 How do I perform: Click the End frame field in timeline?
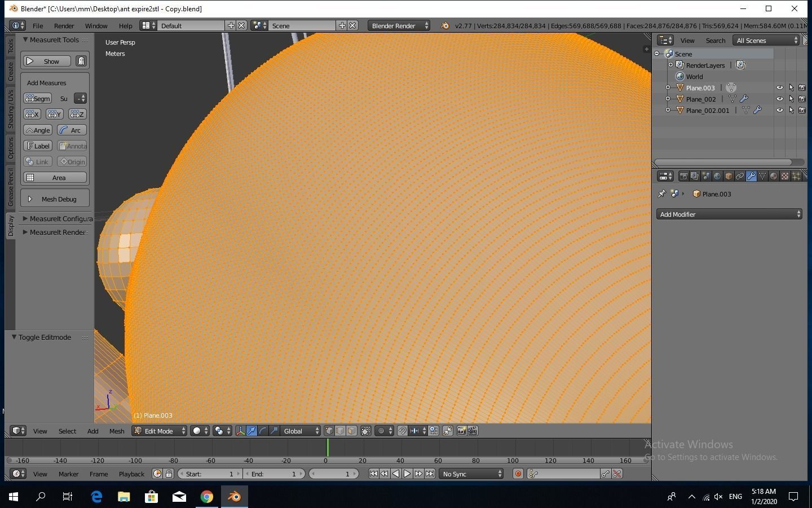(274, 474)
